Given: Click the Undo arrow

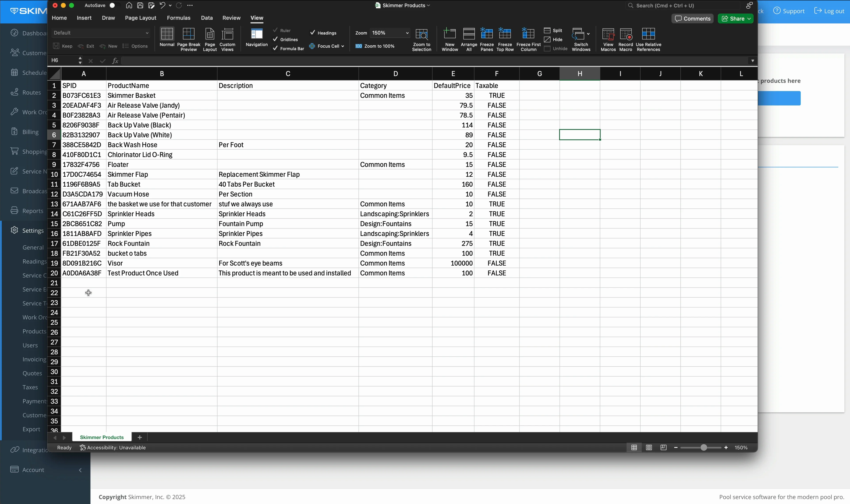Looking at the screenshot, I should click(x=162, y=6).
